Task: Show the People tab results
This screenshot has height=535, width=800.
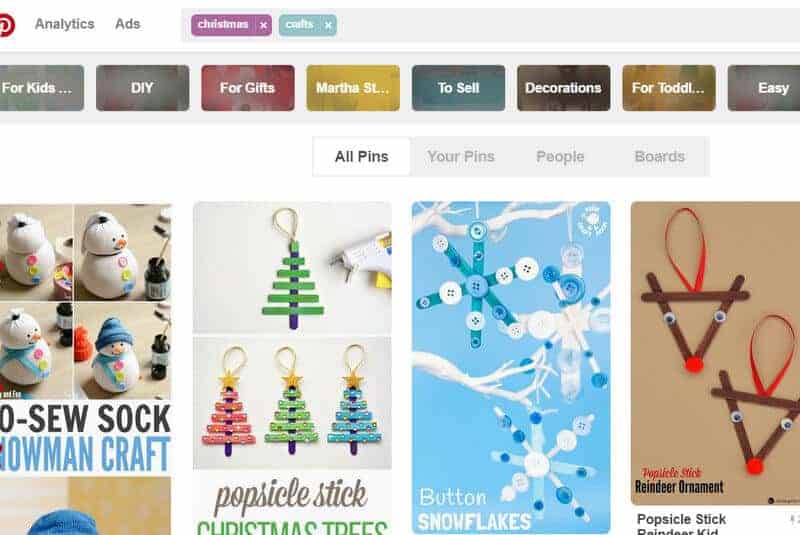Action: [x=560, y=157]
